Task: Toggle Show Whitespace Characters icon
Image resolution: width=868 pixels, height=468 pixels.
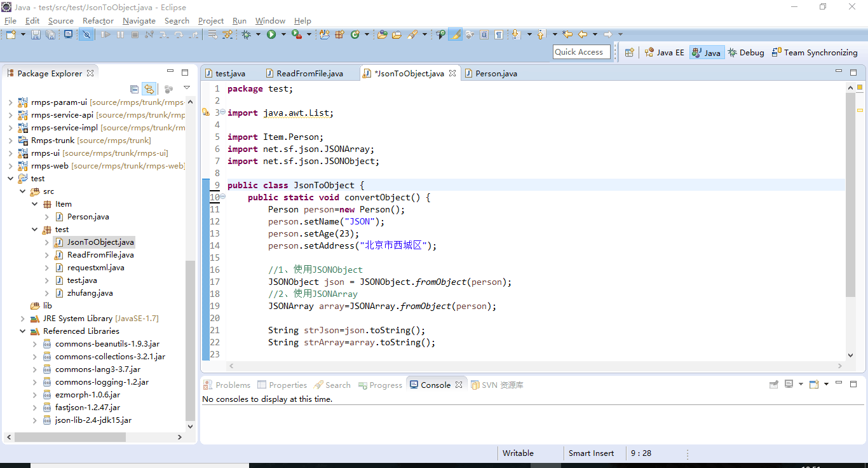Action: click(x=499, y=34)
